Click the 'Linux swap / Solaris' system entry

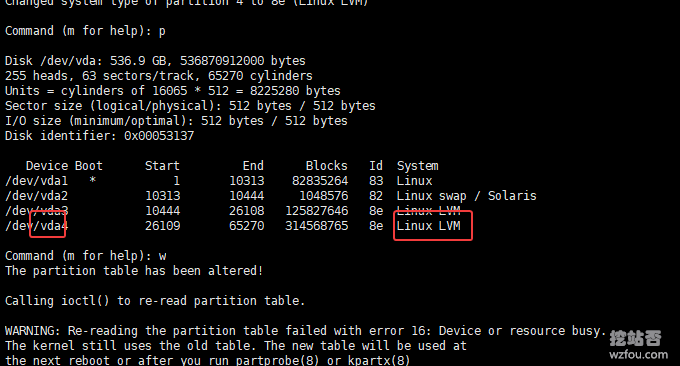click(467, 196)
